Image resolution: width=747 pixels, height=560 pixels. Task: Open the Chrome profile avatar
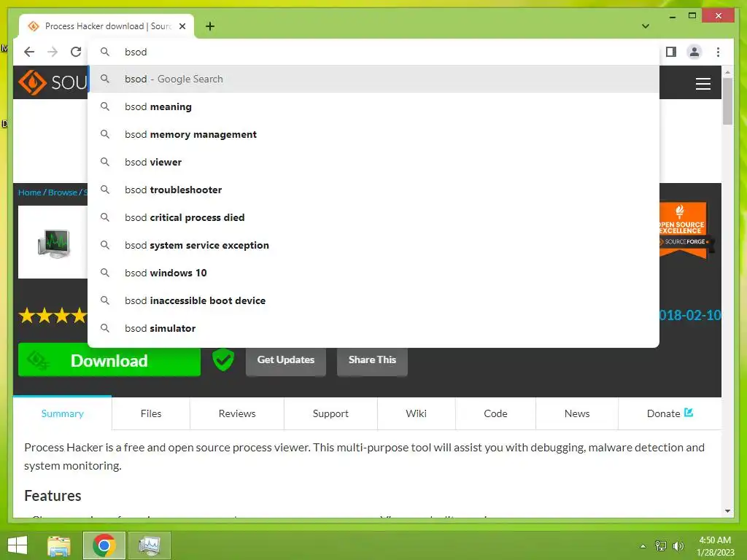click(694, 52)
